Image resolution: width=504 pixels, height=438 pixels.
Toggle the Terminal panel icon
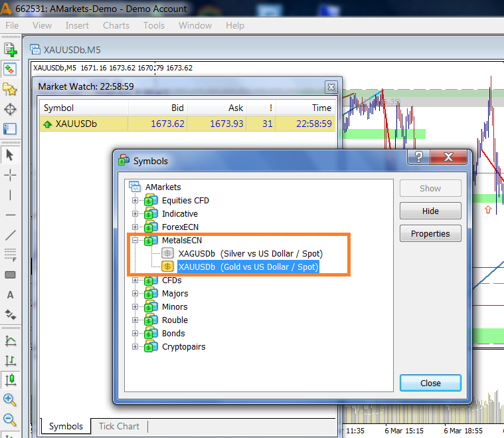[10, 129]
